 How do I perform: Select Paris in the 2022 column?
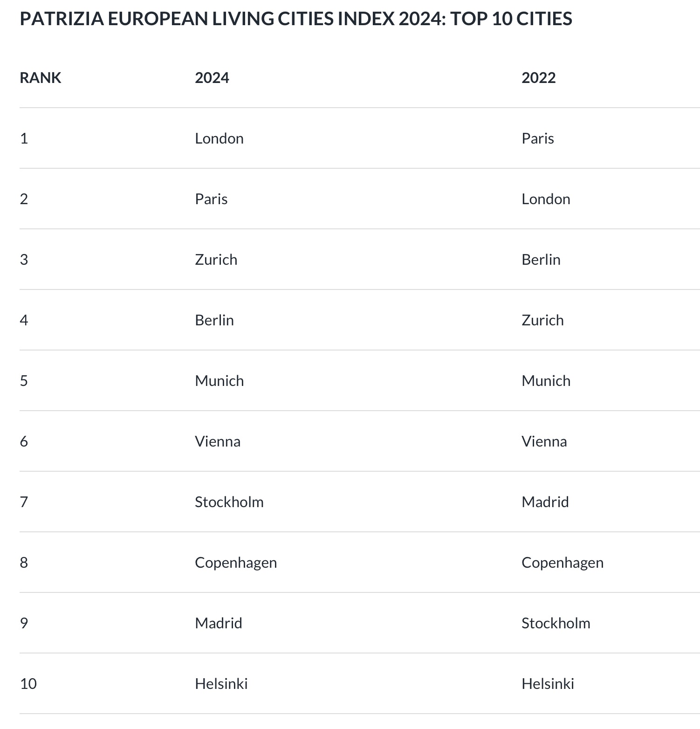pos(538,138)
